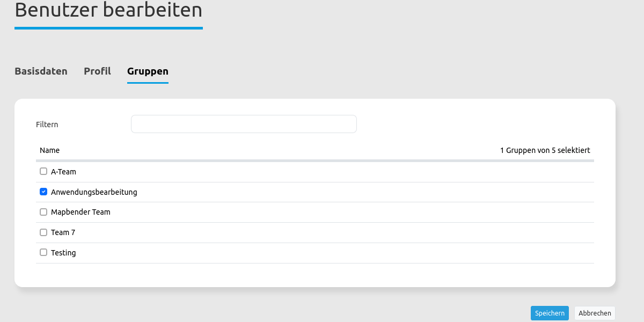Click the 'Benutzer bearbeiten' page heading
The image size is (644, 322).
tap(108, 10)
